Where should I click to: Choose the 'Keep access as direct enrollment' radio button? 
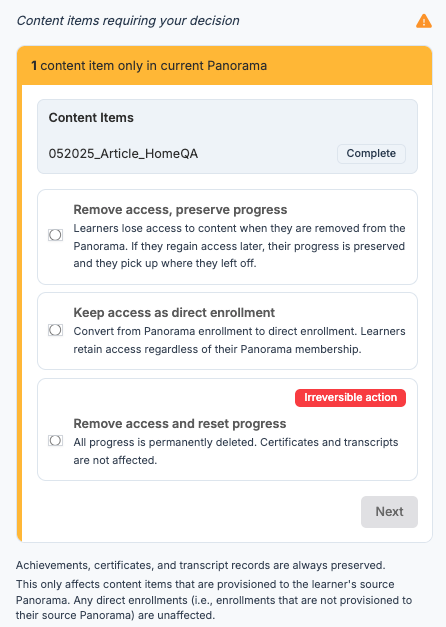(56, 330)
